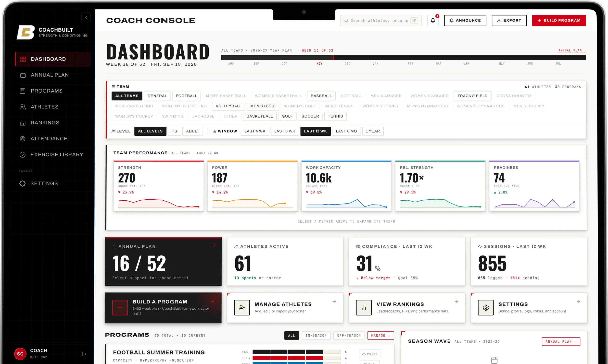Open Rankings in the sidebar

pos(53,123)
